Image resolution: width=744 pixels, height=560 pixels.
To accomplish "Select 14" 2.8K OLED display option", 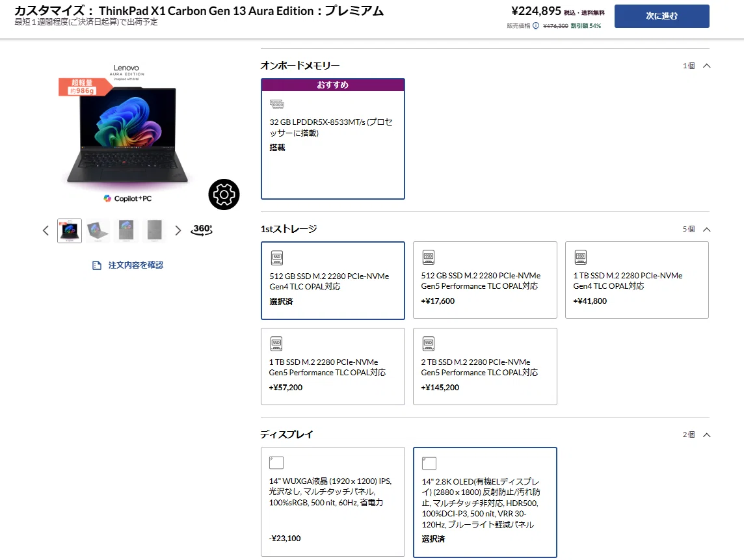I will click(485, 502).
